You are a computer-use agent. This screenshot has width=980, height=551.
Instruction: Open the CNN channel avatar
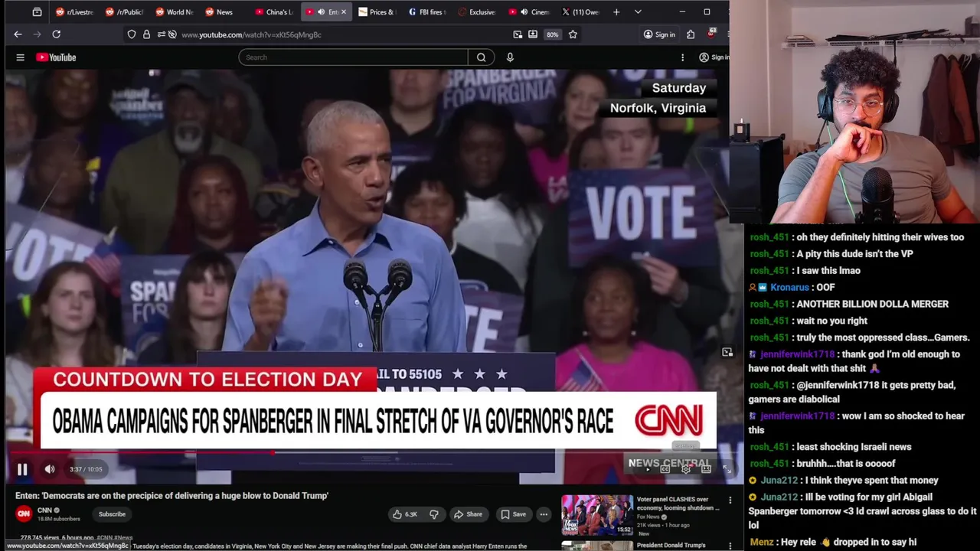click(24, 514)
